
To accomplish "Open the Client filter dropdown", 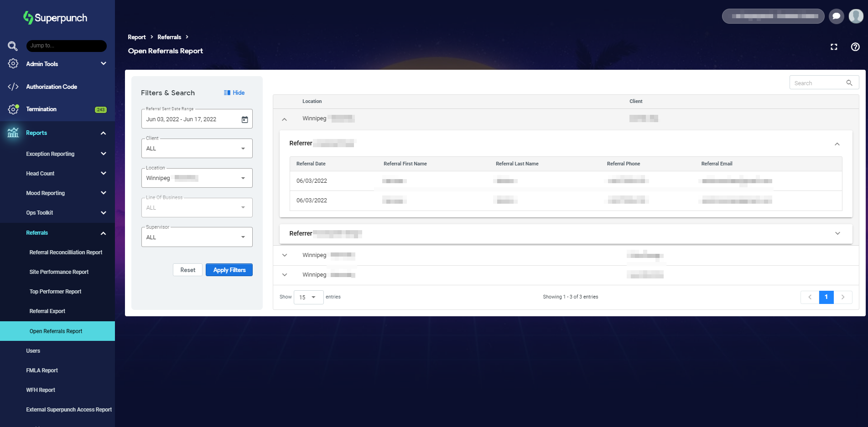I will coord(197,149).
